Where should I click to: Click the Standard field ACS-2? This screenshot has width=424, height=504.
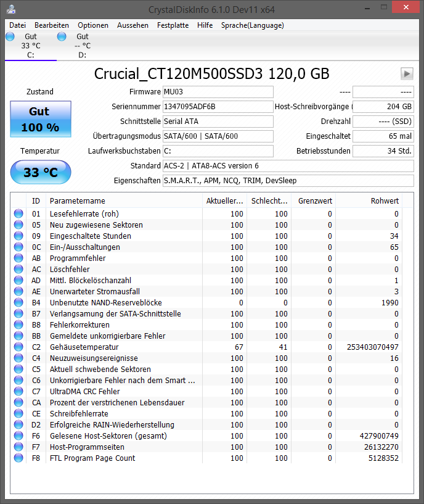(x=288, y=166)
